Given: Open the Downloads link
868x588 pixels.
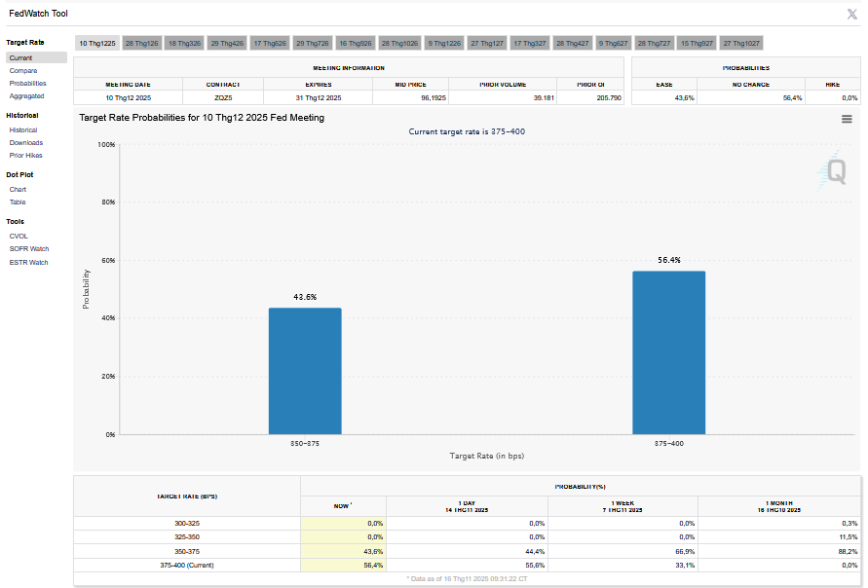Looking at the screenshot, I should [x=25, y=142].
